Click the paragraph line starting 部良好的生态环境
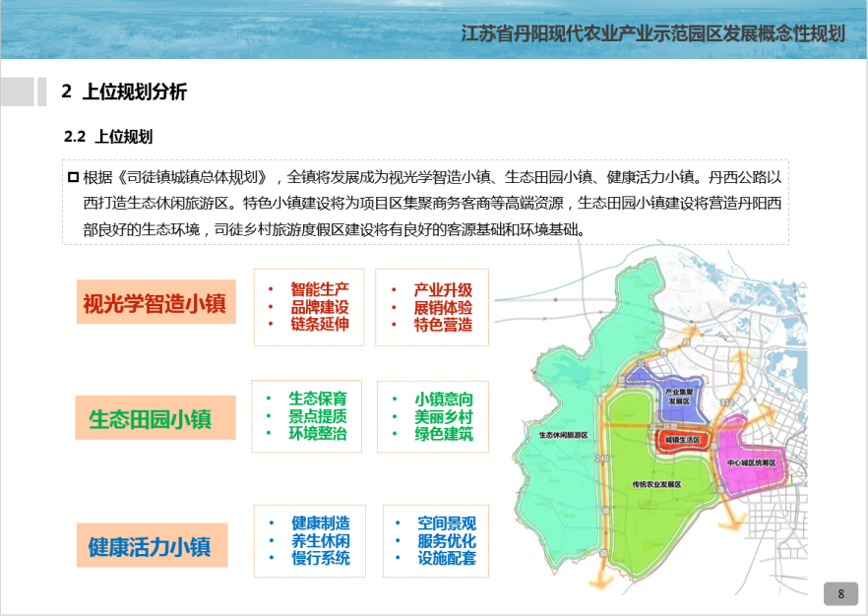The image size is (868, 616). click(x=335, y=229)
